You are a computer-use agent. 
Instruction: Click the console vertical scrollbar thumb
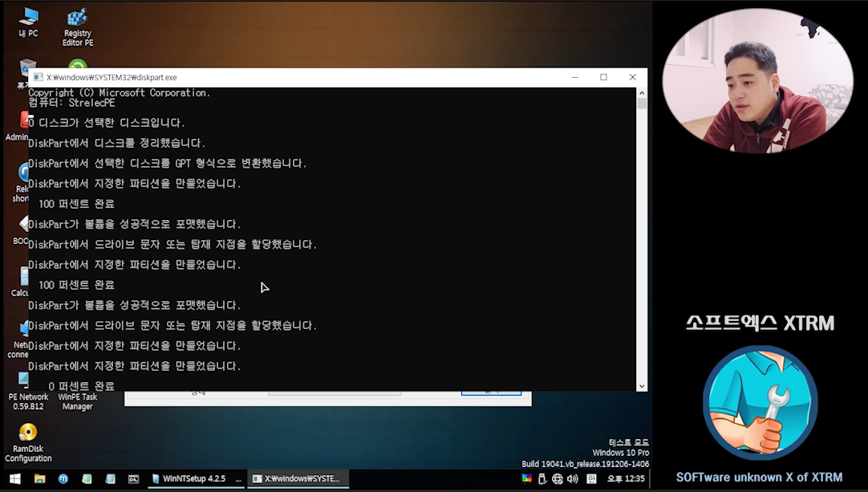click(x=642, y=104)
